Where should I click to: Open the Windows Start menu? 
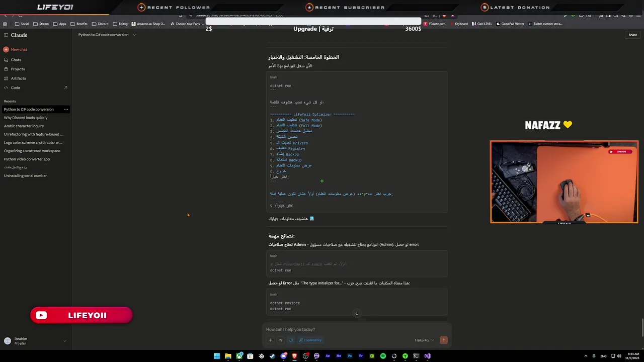[x=217, y=356]
